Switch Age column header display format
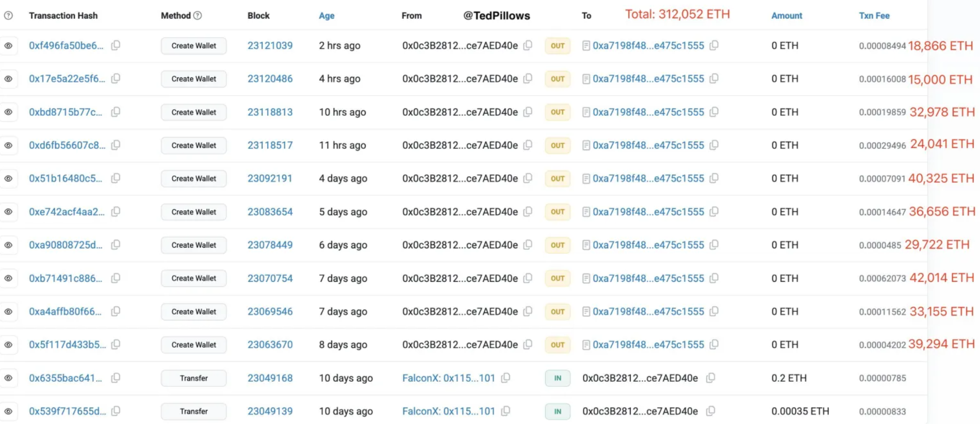Viewport: 980px width, 424px height. click(x=326, y=15)
